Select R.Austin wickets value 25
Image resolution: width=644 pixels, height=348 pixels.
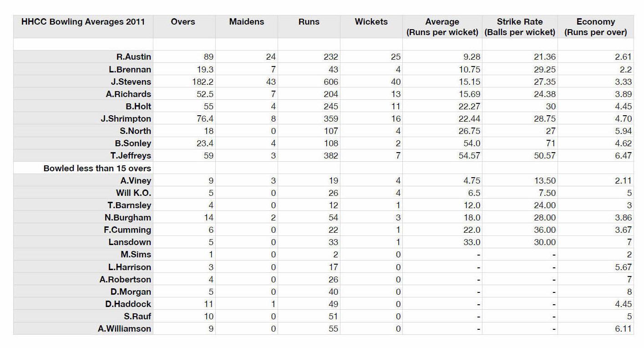click(371, 57)
